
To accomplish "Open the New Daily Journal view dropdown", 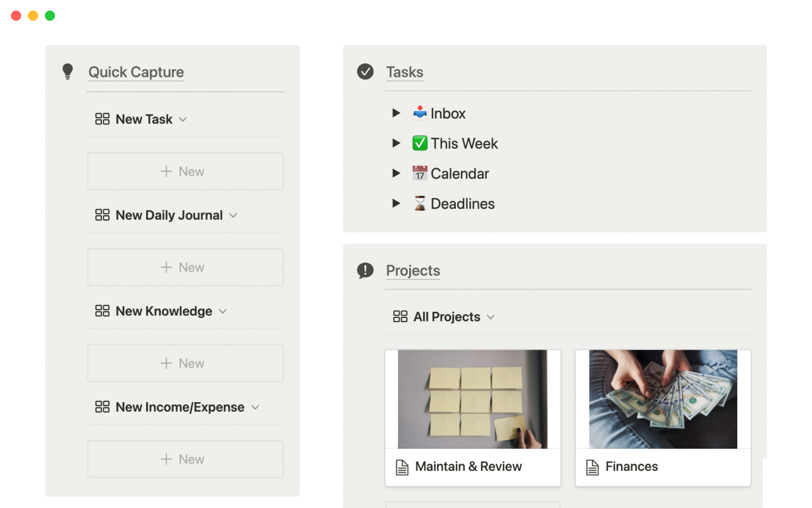I will (233, 215).
